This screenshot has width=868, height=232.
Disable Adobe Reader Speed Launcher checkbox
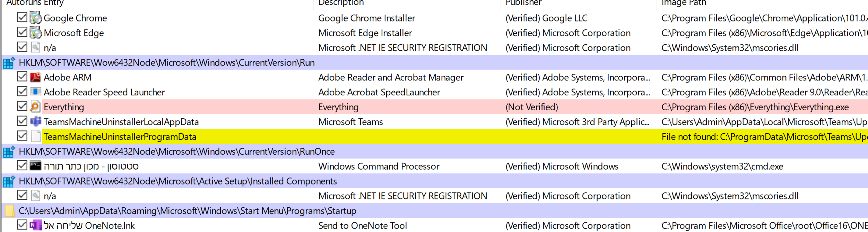point(22,91)
